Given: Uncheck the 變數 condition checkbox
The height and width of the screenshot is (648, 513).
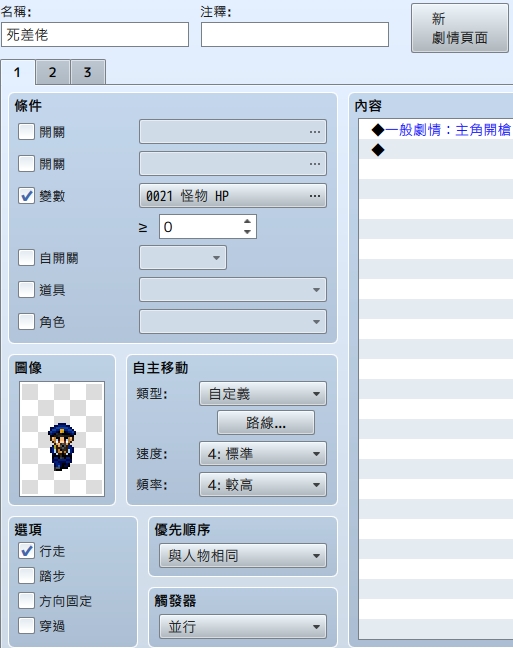Looking at the screenshot, I should click(26, 195).
